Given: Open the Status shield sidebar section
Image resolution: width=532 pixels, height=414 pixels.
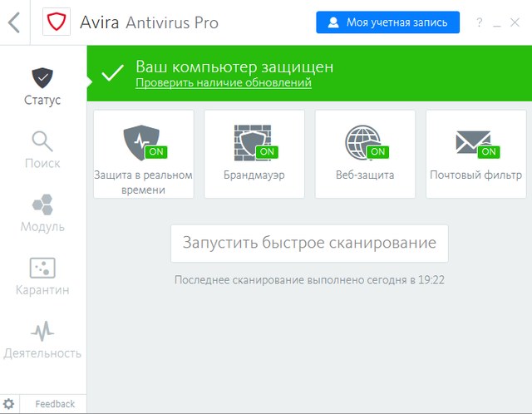Looking at the screenshot, I should click(x=42, y=86).
